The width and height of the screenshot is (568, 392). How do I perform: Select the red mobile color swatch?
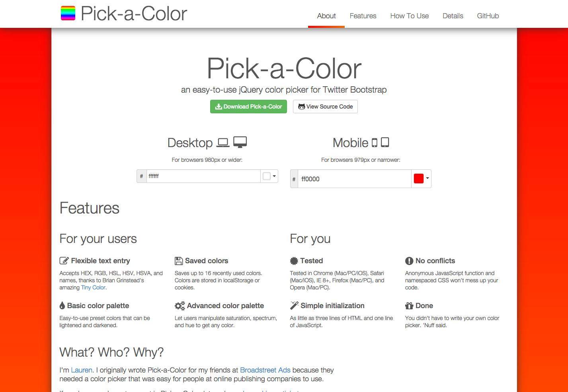click(418, 179)
